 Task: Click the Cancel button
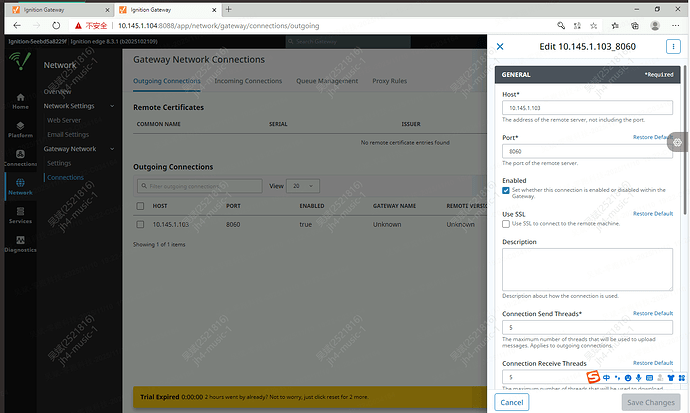coord(512,402)
